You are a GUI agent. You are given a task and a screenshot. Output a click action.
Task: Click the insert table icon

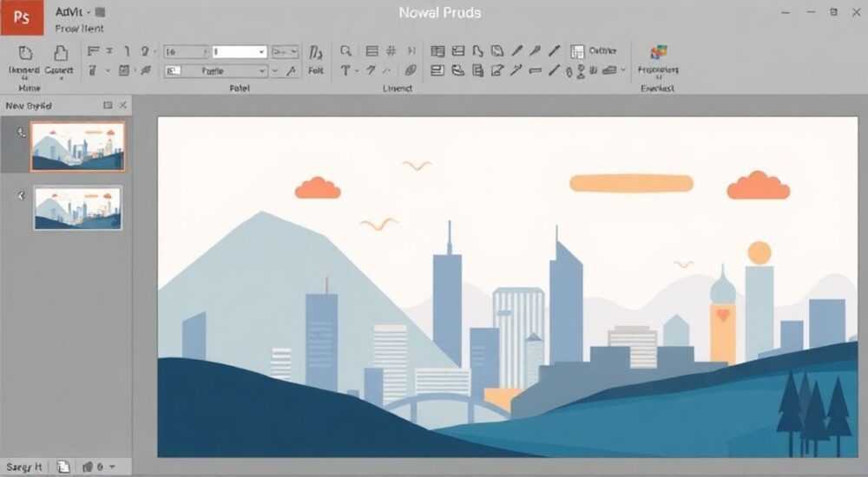pos(437,51)
